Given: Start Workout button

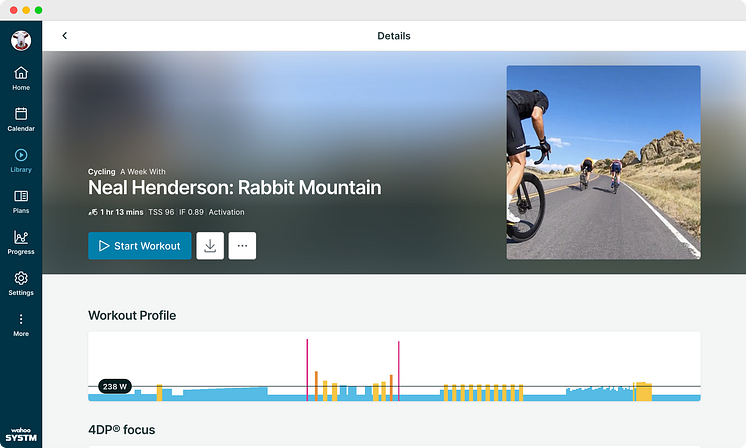Looking at the screenshot, I should pyautogui.click(x=140, y=246).
